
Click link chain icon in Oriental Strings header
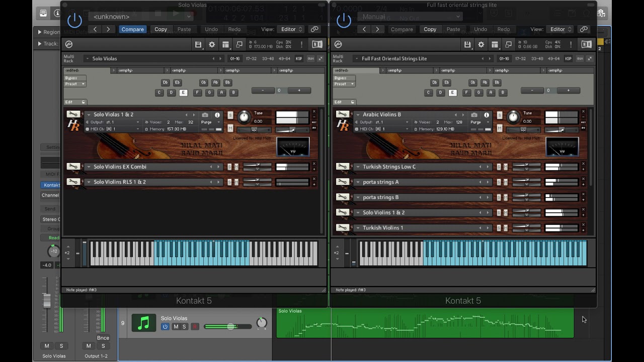tap(584, 29)
